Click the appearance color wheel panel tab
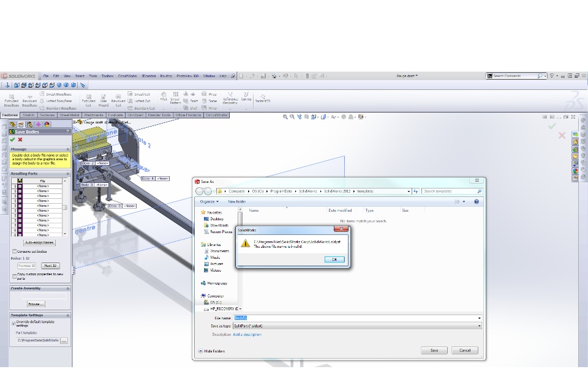The width and height of the screenshot is (588, 369). 47,124
